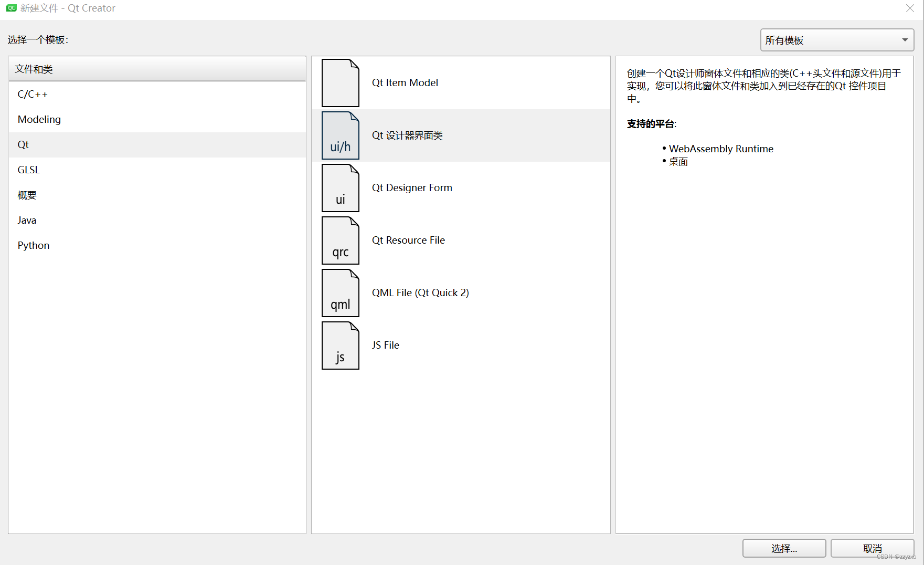Click the 文件和类 list header
Viewport: 924px width, 565px height.
157,69
